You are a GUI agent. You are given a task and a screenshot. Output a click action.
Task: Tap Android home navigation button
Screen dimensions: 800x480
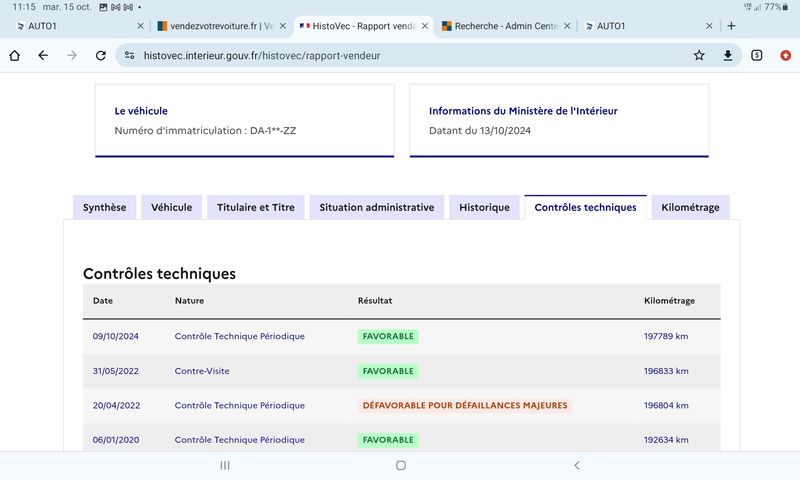coord(401,465)
